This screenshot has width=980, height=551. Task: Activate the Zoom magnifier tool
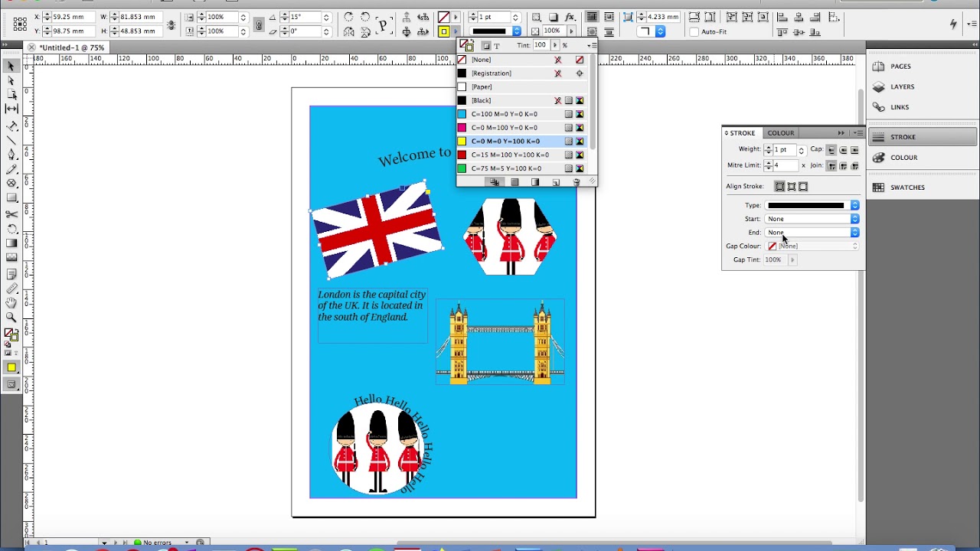pos(11,317)
